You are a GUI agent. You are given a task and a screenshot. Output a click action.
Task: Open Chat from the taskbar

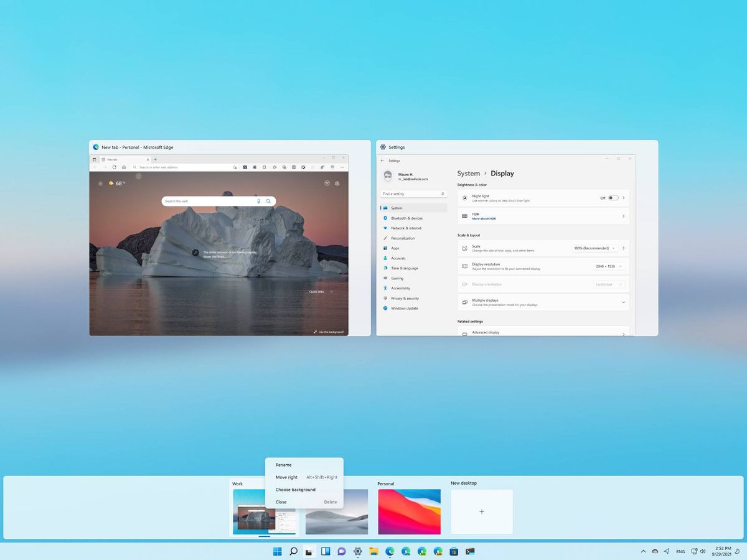tap(342, 551)
